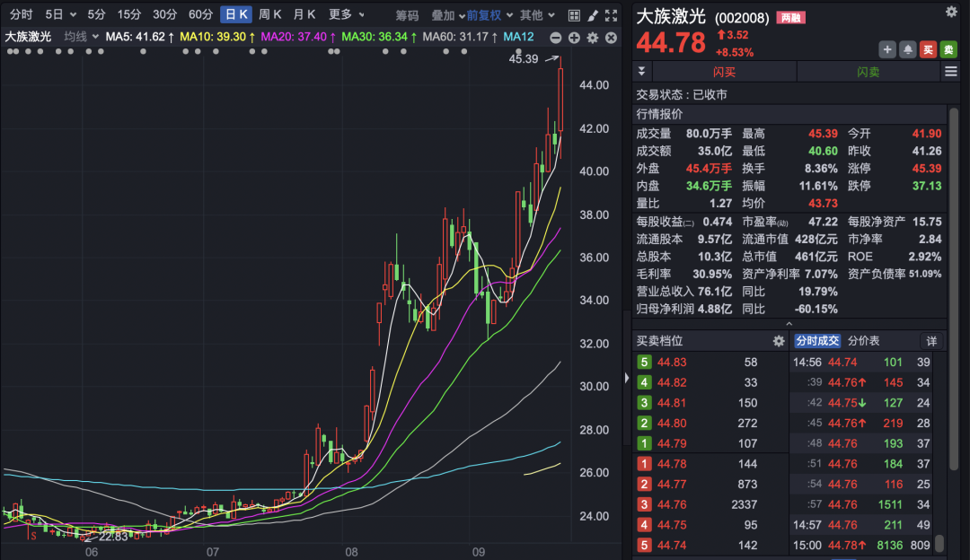Open the 筹码 chip distribution view

[407, 15]
